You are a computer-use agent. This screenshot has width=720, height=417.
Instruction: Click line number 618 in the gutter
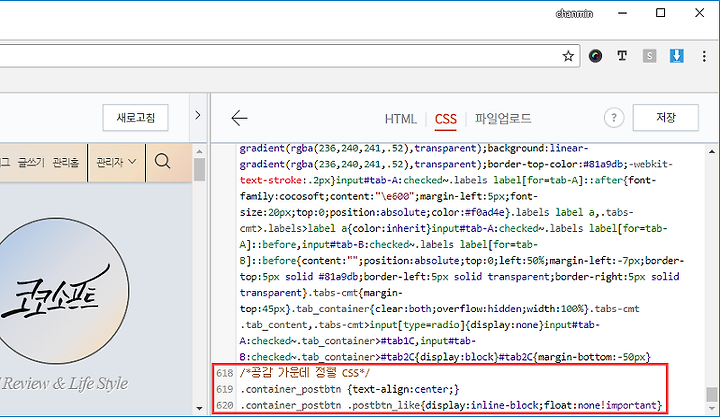225,373
